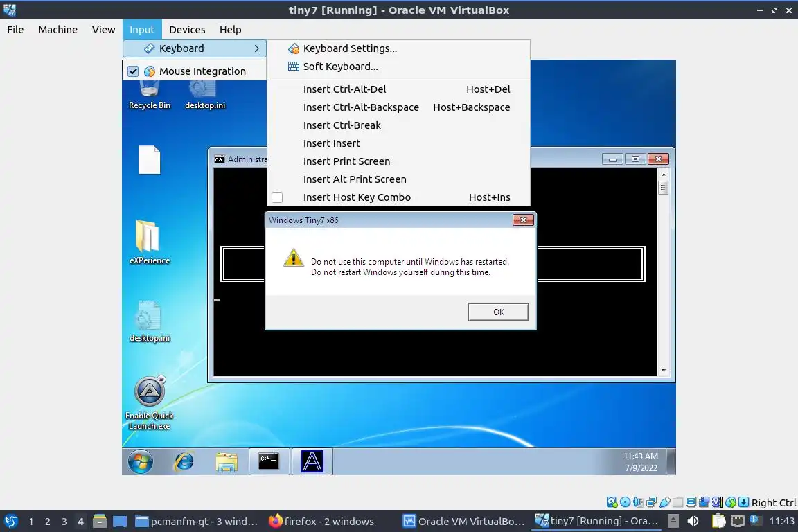The width and height of the screenshot is (798, 532).
Task: Launch Internet Explorer from the guest taskbar
Action: pos(184,462)
